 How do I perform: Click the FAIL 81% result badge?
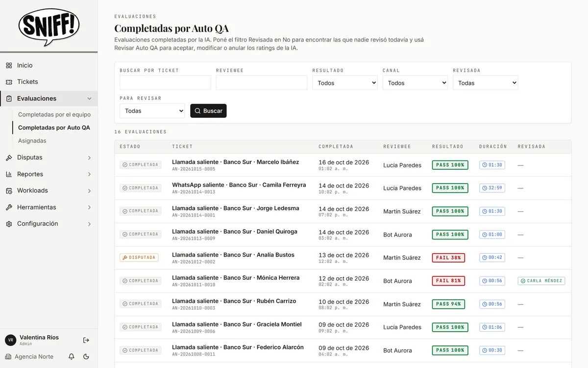[448, 281]
